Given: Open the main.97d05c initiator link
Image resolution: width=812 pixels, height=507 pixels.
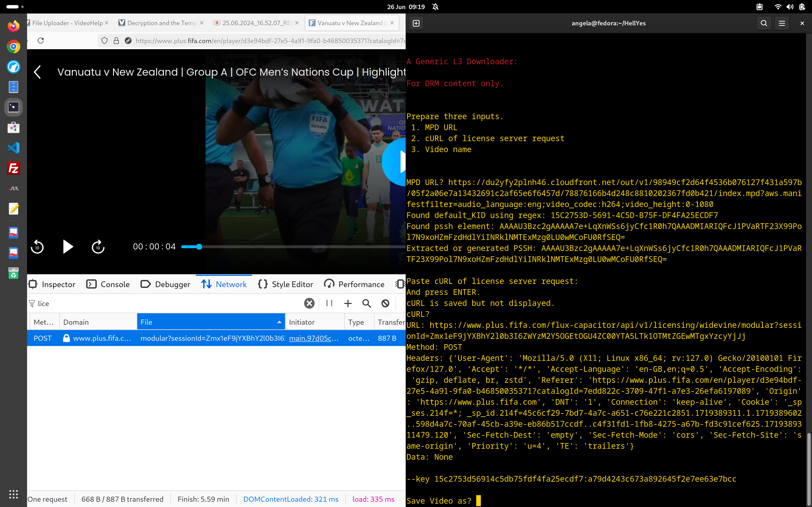Looking at the screenshot, I should pyautogui.click(x=313, y=338).
